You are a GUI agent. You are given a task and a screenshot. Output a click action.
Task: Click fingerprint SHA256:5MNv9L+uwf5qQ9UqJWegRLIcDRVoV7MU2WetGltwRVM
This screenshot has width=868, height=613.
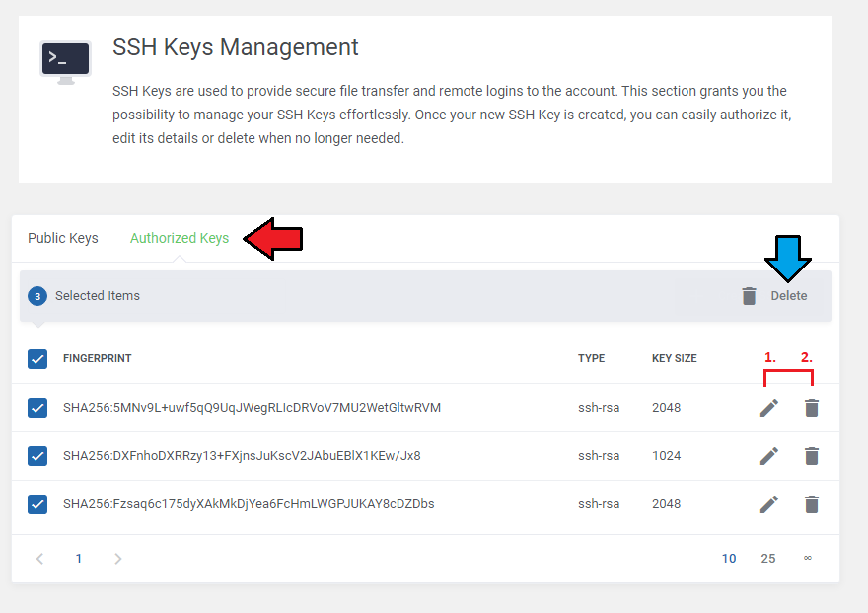(252, 408)
